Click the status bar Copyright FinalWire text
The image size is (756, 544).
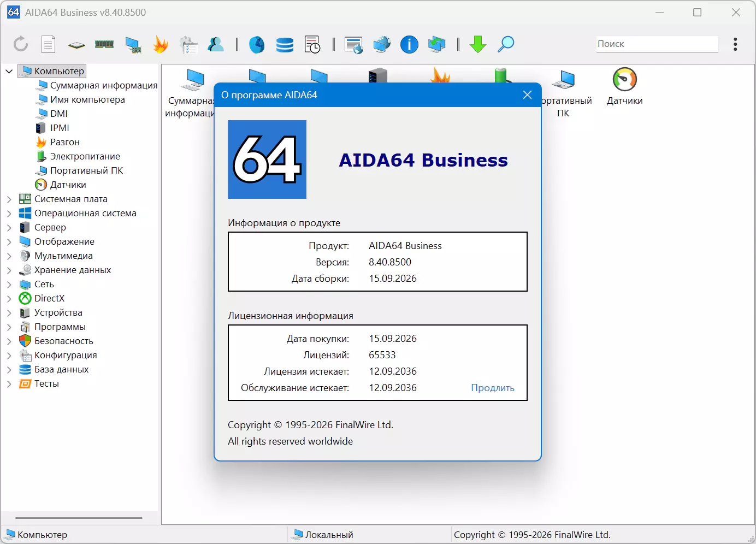[532, 535]
